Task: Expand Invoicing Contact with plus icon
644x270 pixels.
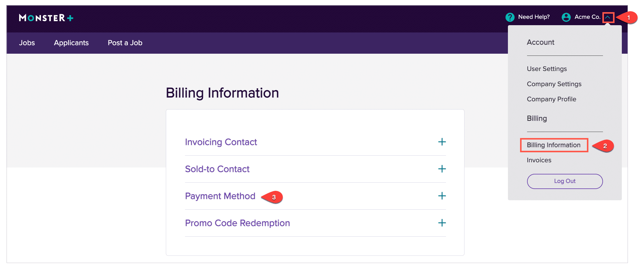Action: click(x=442, y=142)
